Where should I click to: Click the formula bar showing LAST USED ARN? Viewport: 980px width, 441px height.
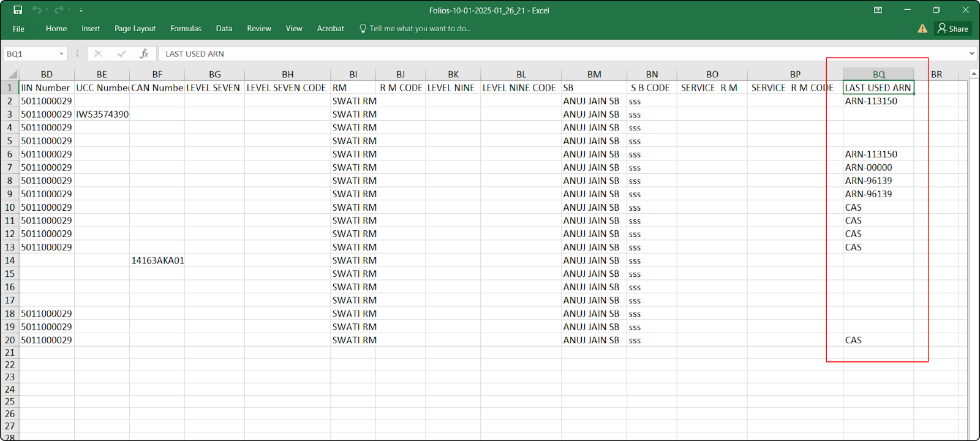point(563,54)
